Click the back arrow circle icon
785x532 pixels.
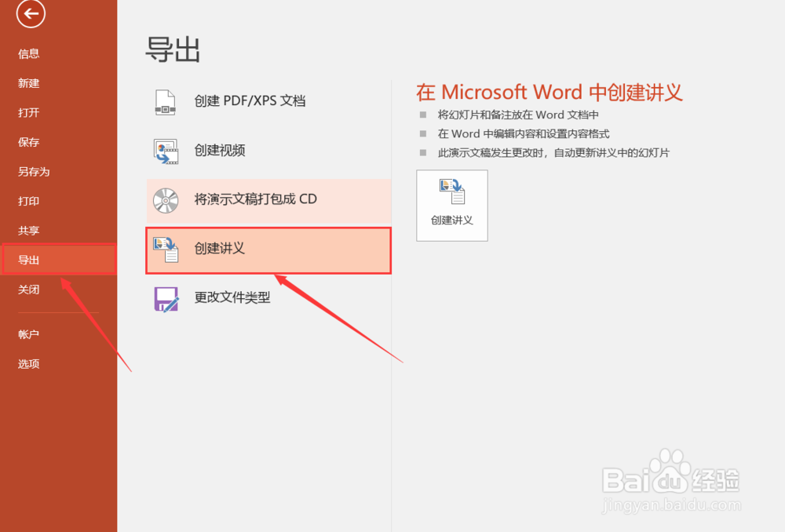pos(31,13)
